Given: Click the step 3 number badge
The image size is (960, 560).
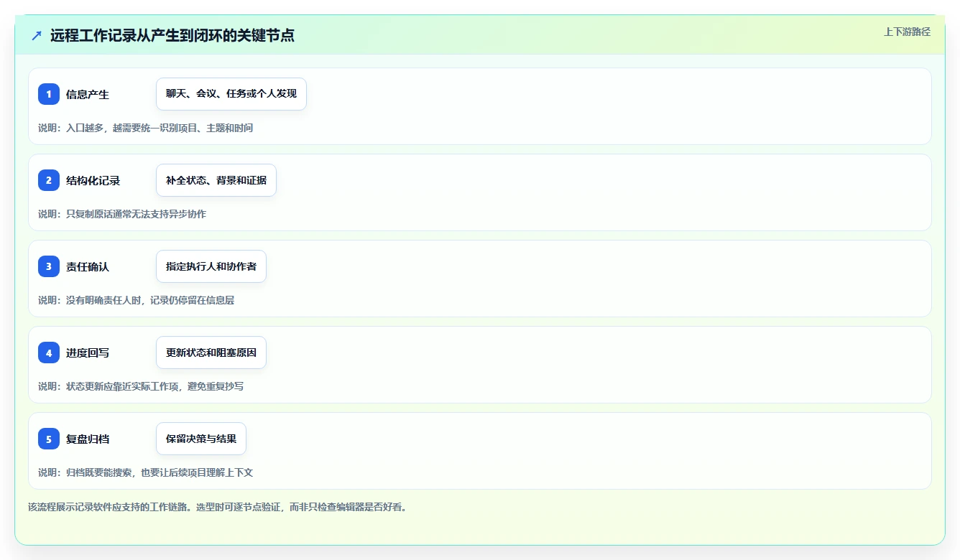Looking at the screenshot, I should (49, 266).
